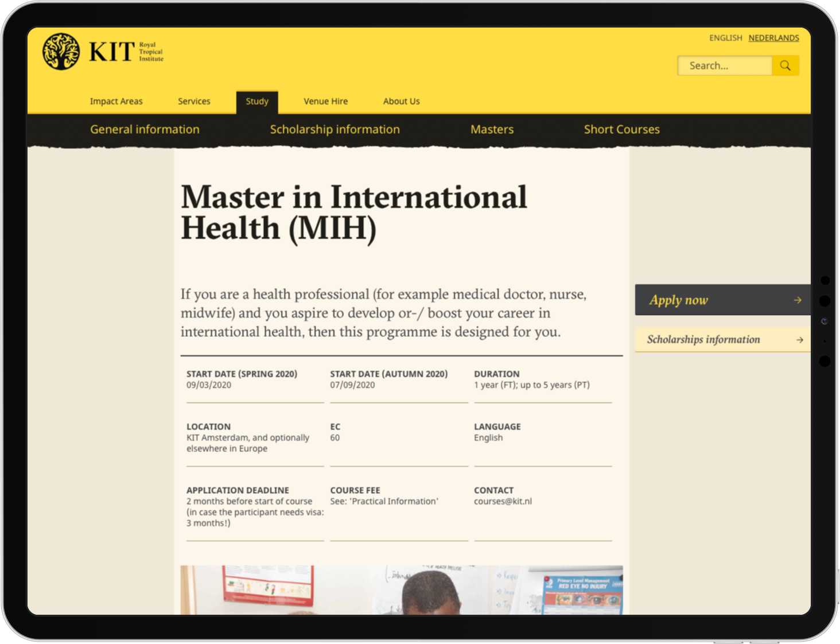Click the Apply now button

click(722, 300)
